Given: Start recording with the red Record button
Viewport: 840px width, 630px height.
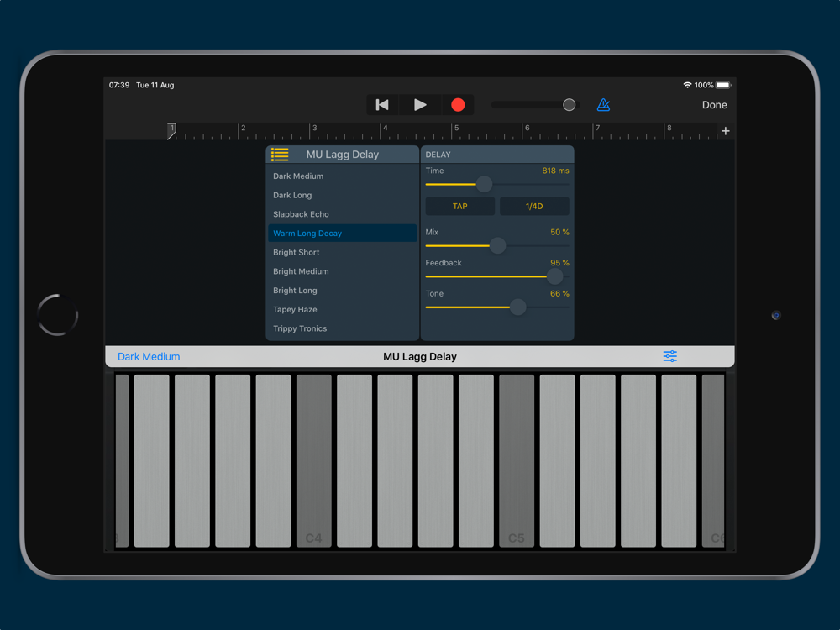Looking at the screenshot, I should point(458,105).
